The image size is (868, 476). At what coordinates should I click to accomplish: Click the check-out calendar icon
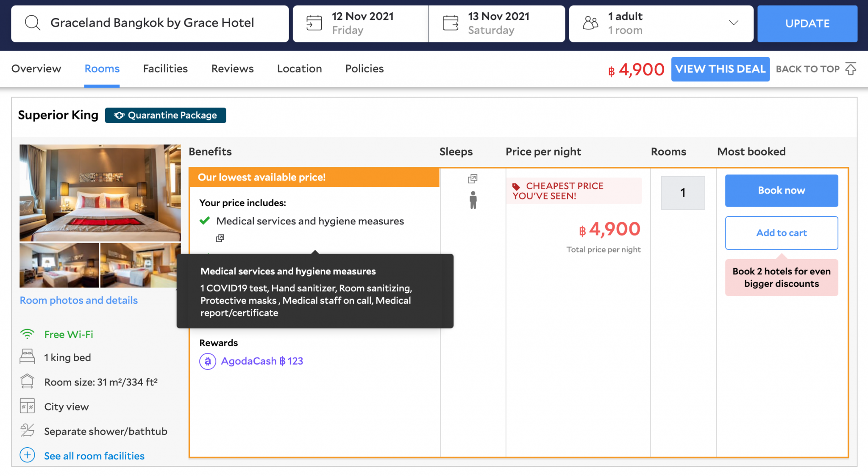451,23
